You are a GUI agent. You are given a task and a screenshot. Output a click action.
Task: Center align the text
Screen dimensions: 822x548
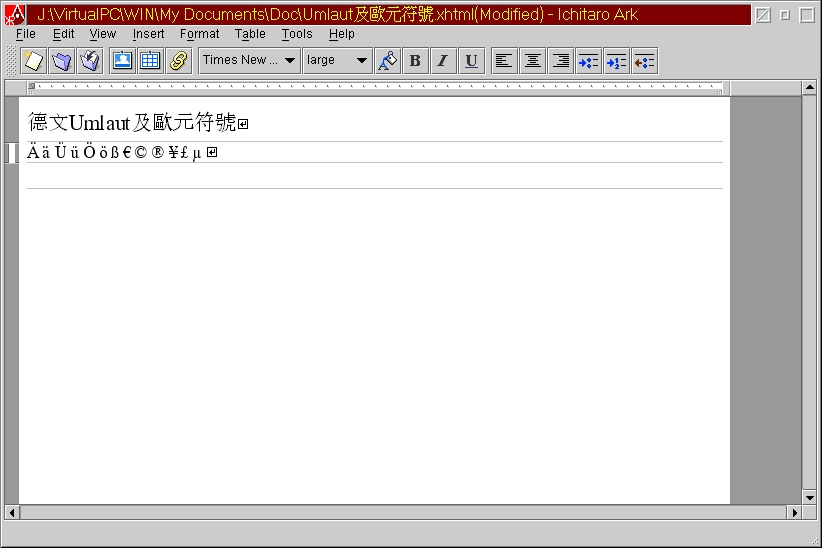(533, 61)
